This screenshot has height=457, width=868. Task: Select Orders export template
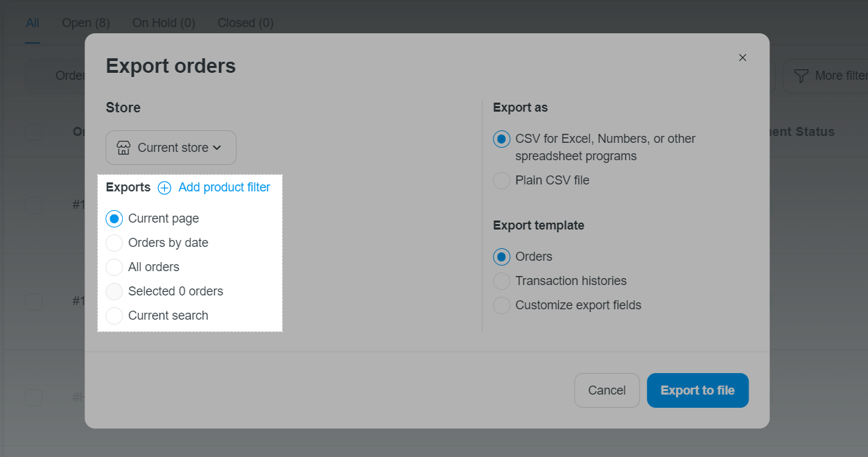click(501, 257)
